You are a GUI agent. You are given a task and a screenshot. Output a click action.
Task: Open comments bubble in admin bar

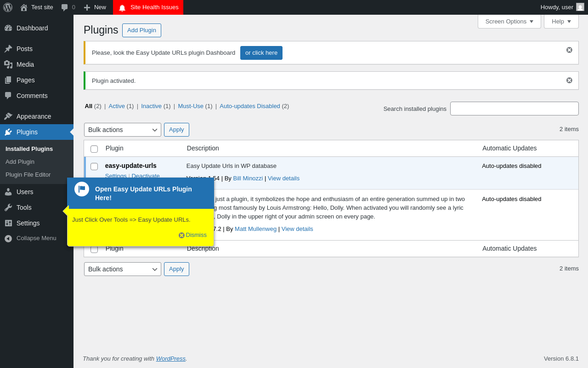(x=65, y=7)
